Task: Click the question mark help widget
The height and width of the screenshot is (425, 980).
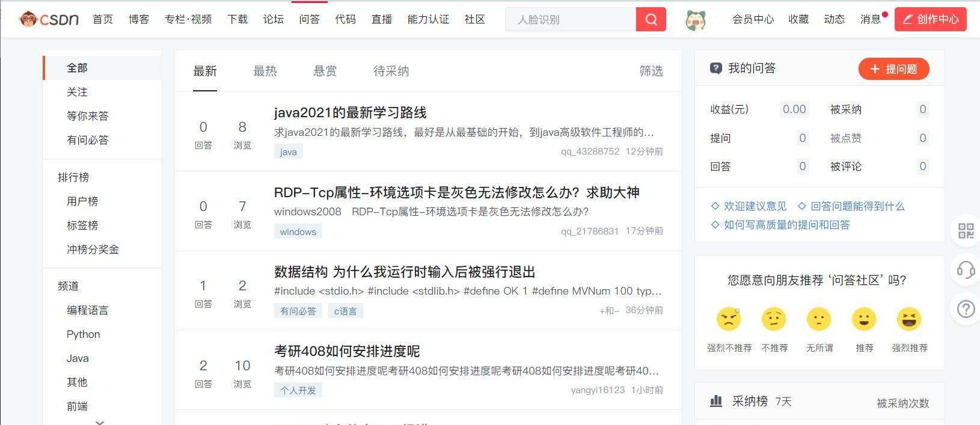Action: click(966, 309)
